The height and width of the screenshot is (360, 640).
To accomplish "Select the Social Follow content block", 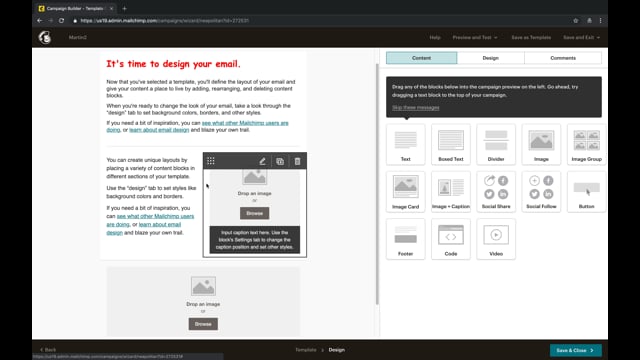I will tap(541, 192).
